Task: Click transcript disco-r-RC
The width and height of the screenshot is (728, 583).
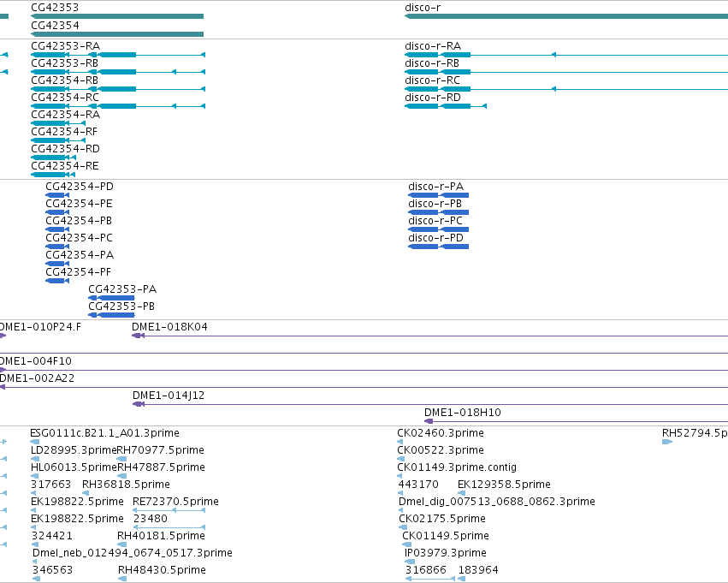Action: pos(433,80)
